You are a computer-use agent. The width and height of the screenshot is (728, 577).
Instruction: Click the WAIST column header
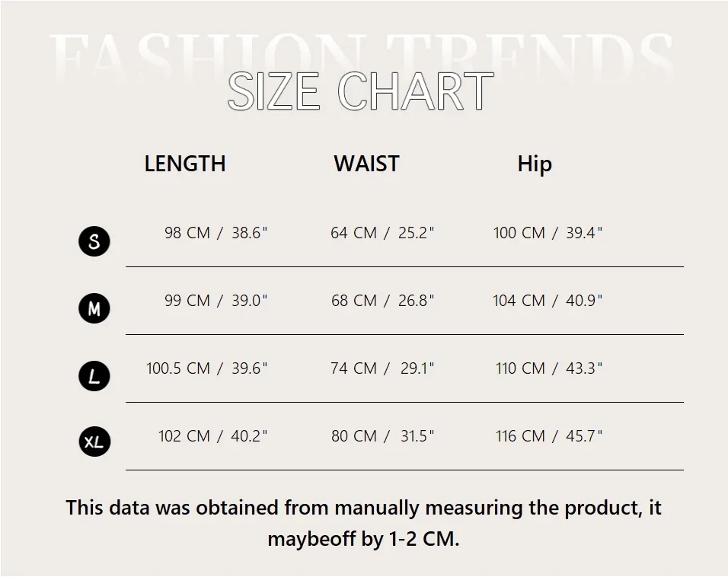coord(366,164)
